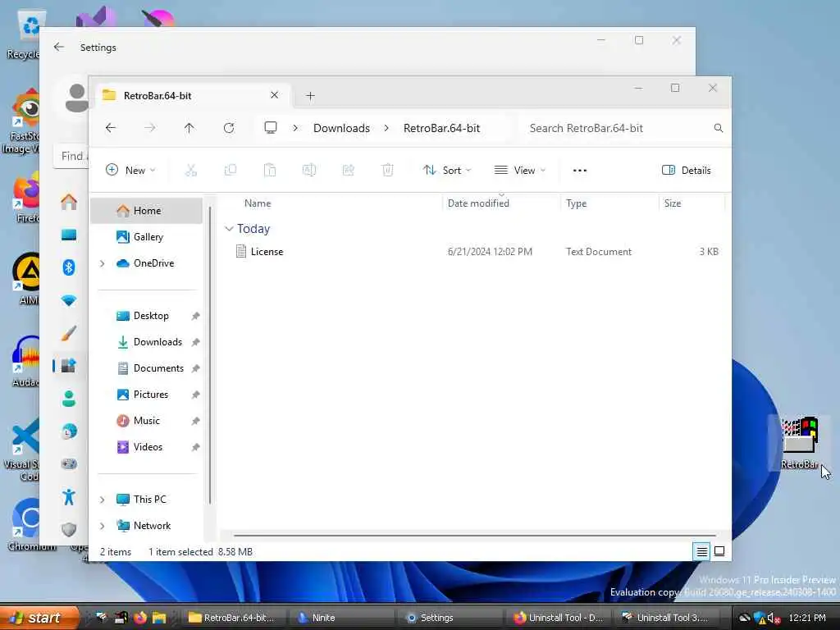
Task: Click the horizontal scrollbar in file list
Action: click(x=475, y=535)
